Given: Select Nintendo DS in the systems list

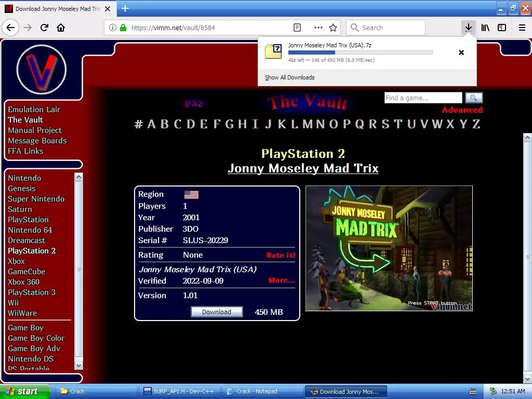Looking at the screenshot, I should [x=31, y=359].
